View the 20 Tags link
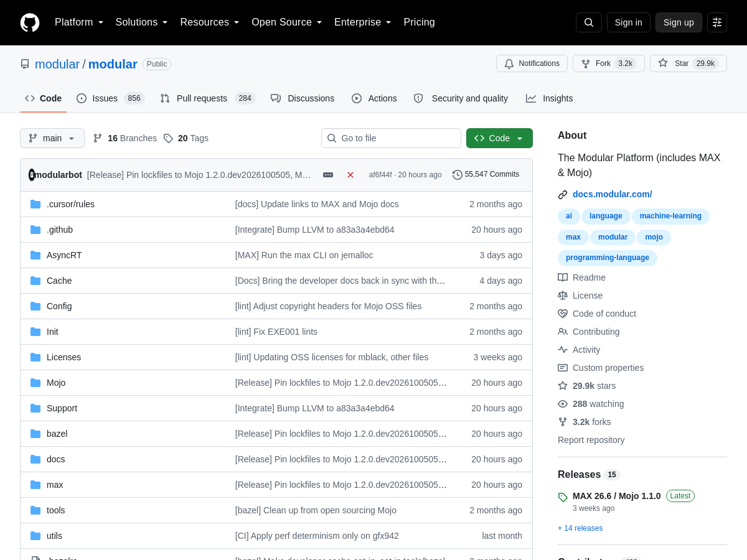747x560 pixels. pyautogui.click(x=186, y=138)
